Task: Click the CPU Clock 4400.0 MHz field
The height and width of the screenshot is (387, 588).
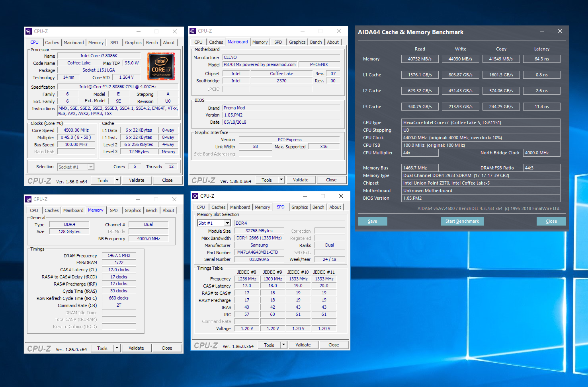Action: pyautogui.click(x=481, y=138)
